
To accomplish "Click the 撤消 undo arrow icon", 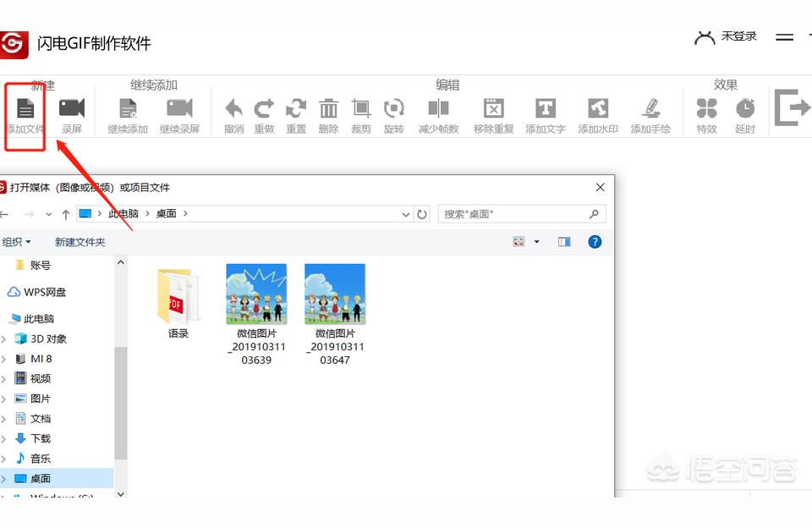I will tap(234, 110).
